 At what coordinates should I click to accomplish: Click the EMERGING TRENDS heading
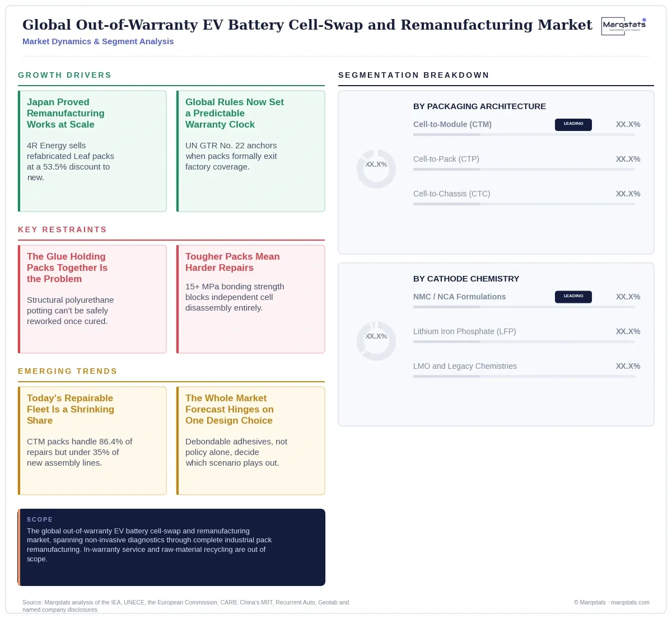[68, 371]
